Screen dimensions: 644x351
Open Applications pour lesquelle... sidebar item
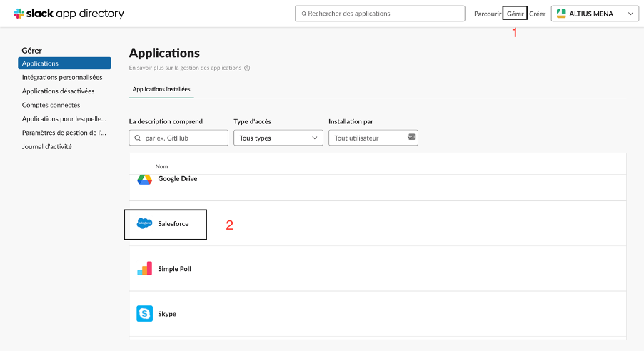64,118
